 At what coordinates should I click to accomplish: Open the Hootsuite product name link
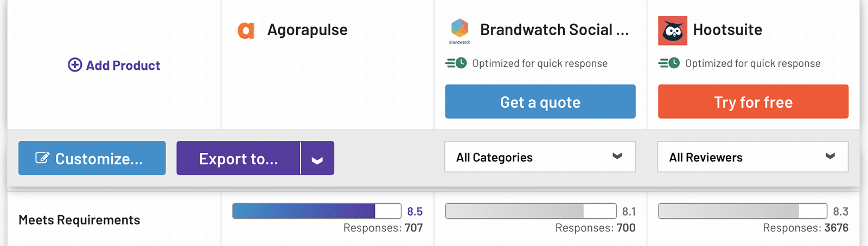pos(727,30)
